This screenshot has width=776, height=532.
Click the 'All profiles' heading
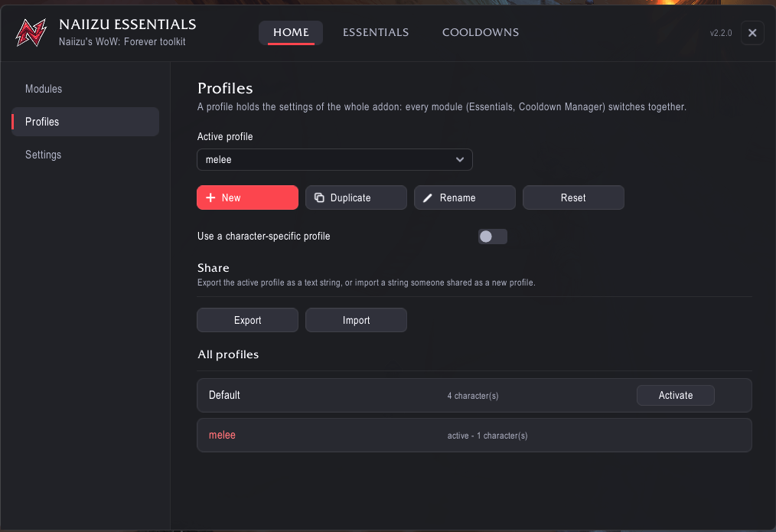coord(228,354)
